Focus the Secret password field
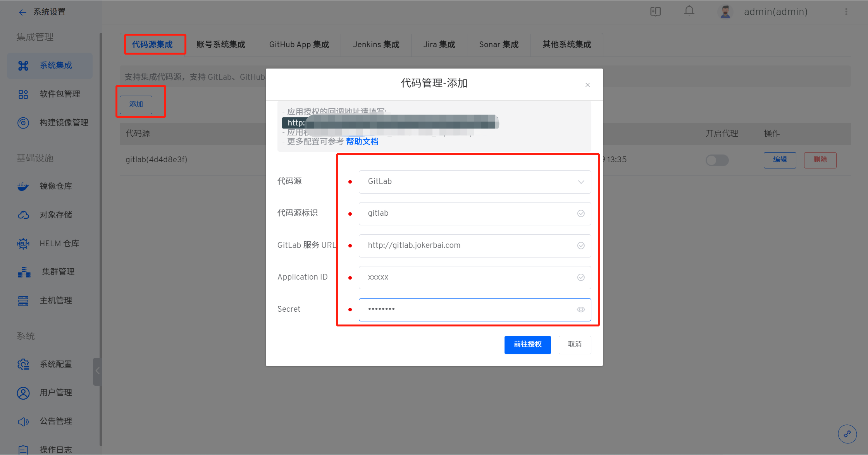Viewport: 868px width, 455px height. 475,309
